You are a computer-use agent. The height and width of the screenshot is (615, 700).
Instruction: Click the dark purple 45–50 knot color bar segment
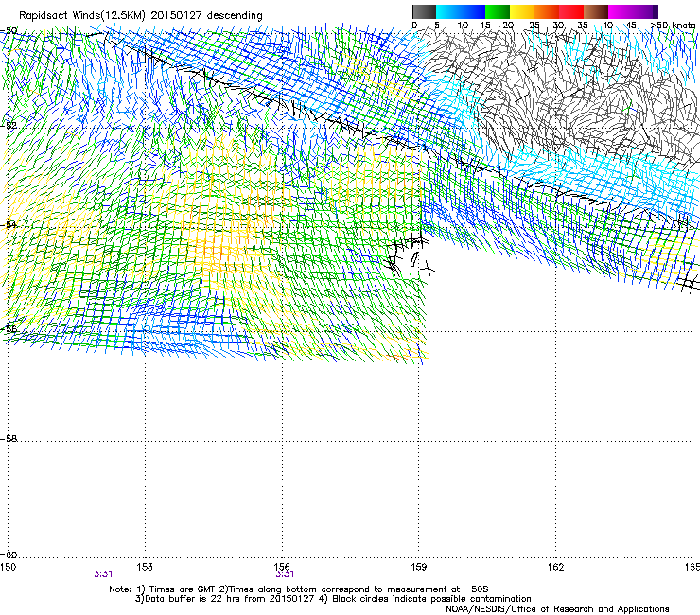point(645,11)
